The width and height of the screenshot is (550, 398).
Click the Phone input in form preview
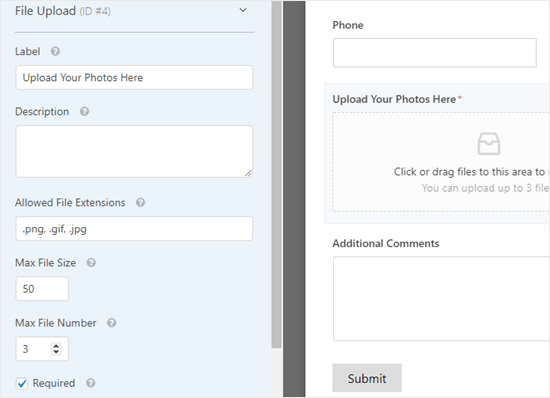[x=435, y=53]
